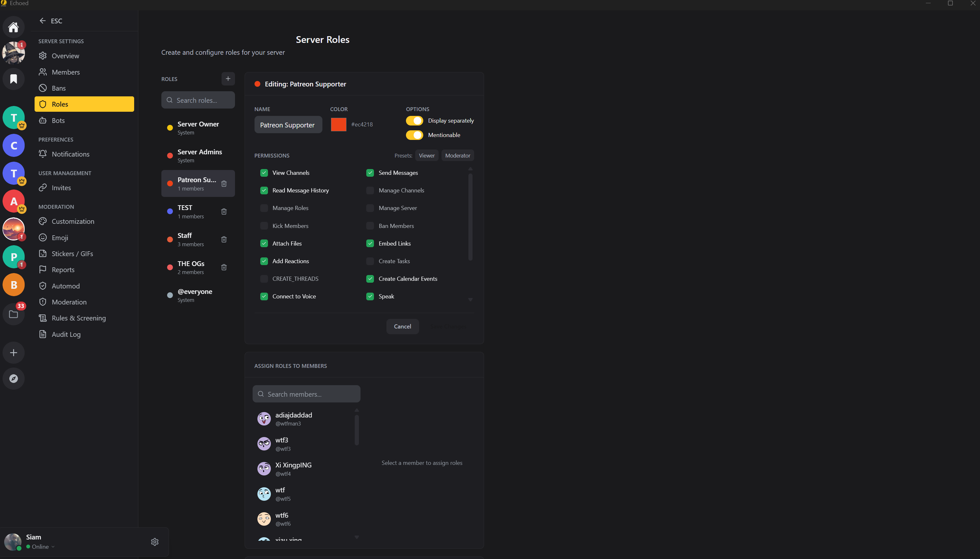
Task: Delete the TEST role via its trash icon
Action: point(224,212)
